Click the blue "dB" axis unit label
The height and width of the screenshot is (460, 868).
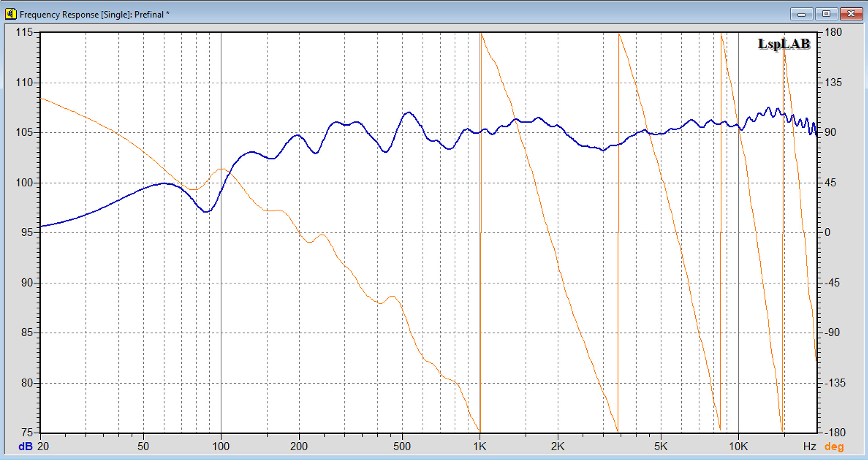[x=25, y=446]
